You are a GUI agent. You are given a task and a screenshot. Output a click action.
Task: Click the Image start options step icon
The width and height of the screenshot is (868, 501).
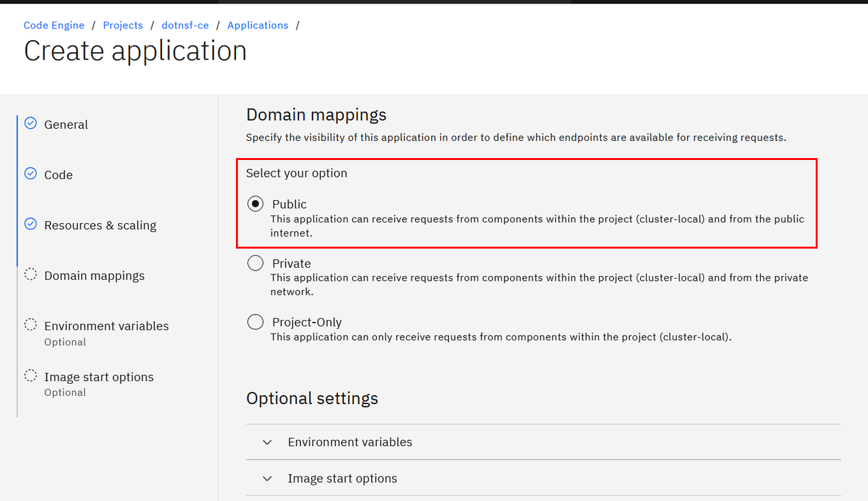coord(31,376)
